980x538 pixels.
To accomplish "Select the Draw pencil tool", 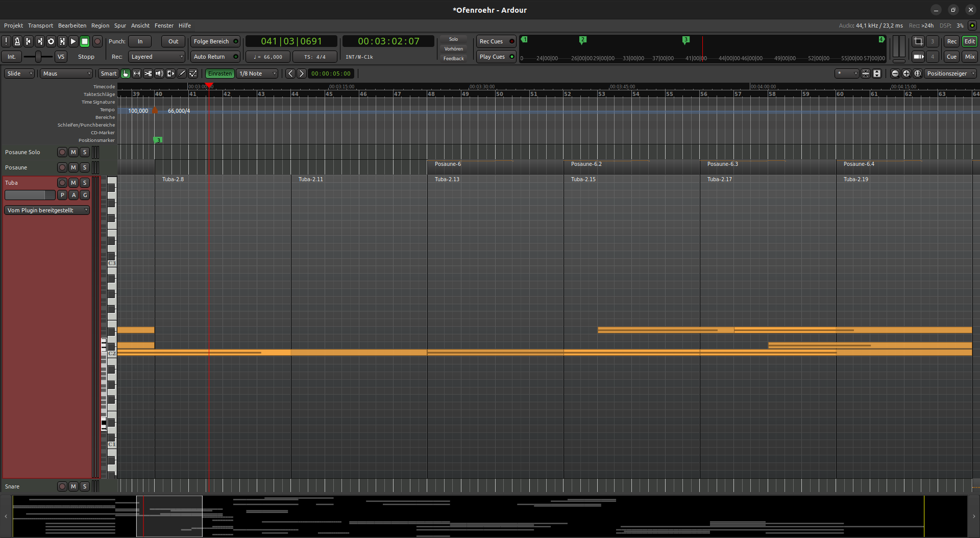I will 182,74.
